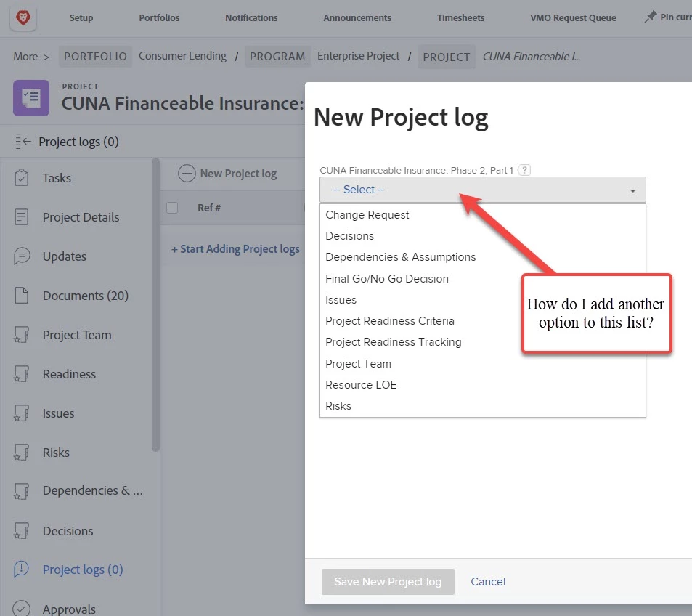The width and height of the screenshot is (692, 616).
Task: Click the Issues sidebar icon
Action: point(21,413)
